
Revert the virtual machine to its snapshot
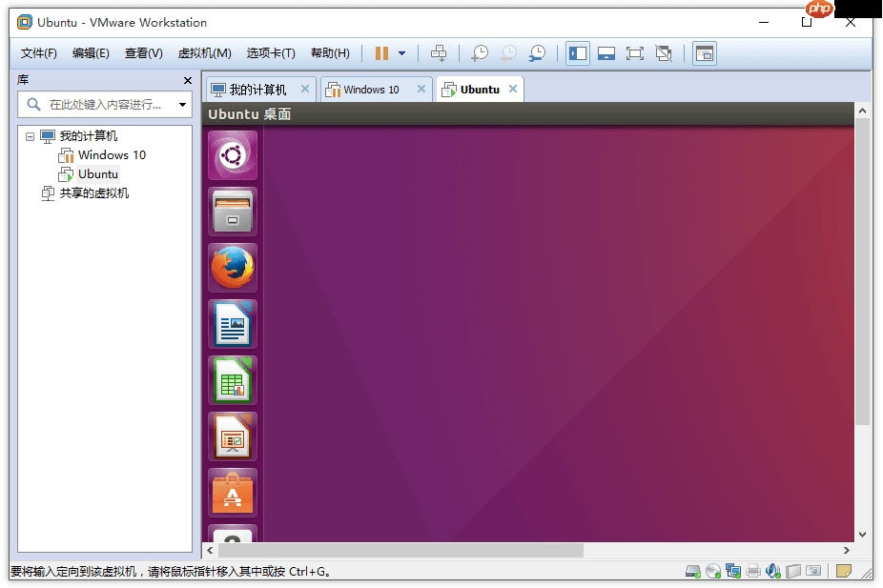pyautogui.click(x=508, y=52)
